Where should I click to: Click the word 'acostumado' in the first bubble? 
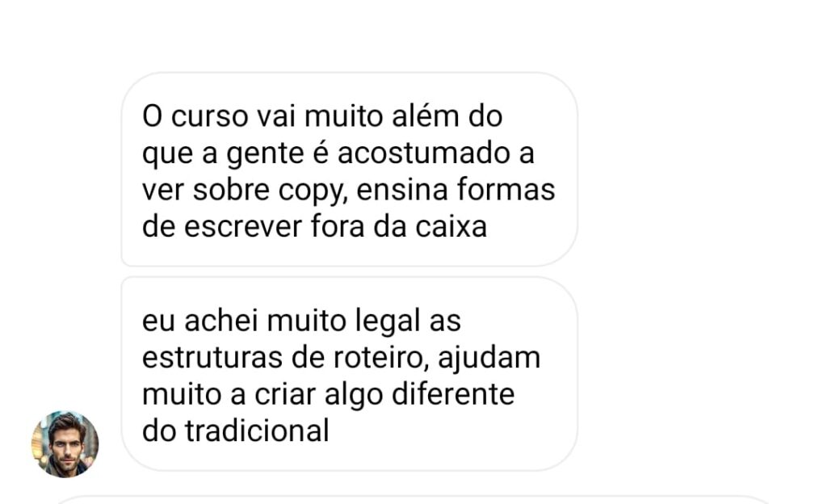tap(424, 153)
